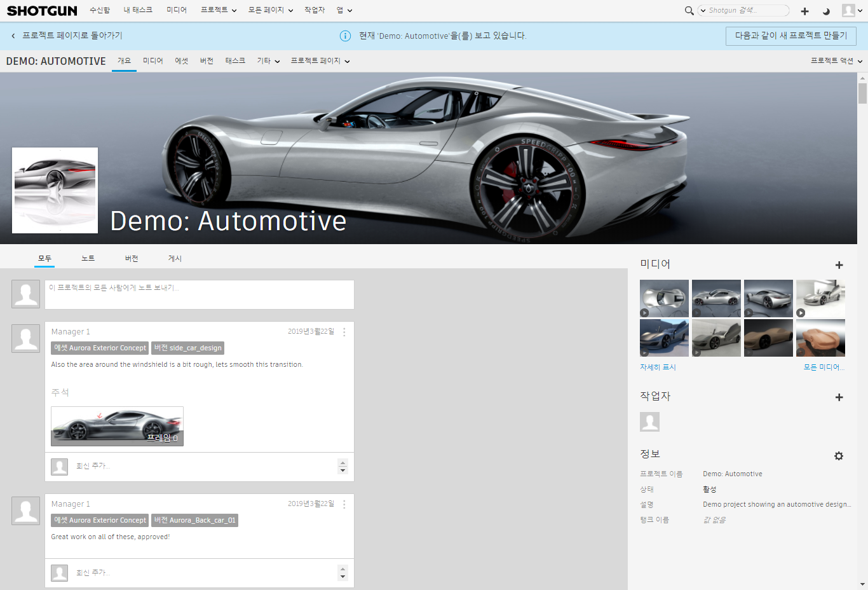Select the 에셋 project tab
Viewport: 868px width, 590px height.
[182, 60]
